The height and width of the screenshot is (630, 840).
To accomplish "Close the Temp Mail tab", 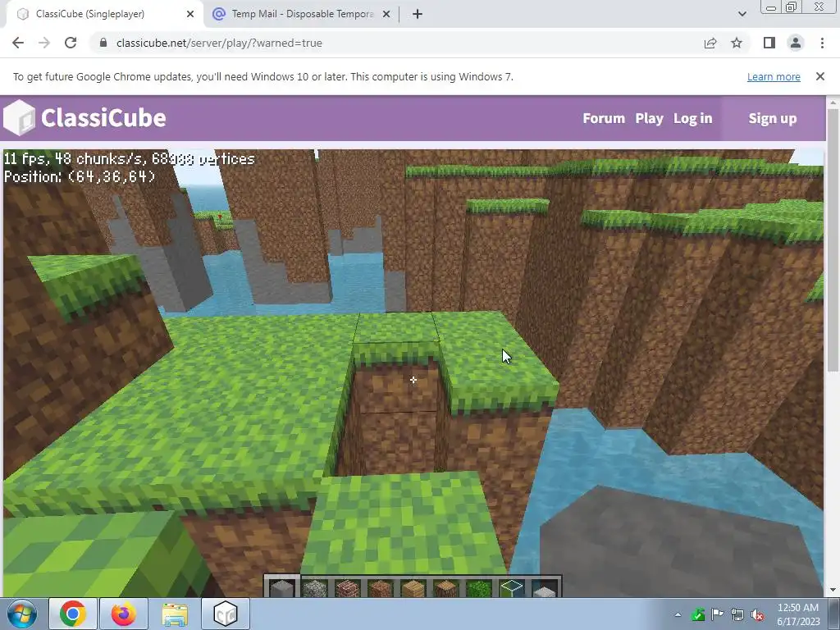I will (386, 14).
